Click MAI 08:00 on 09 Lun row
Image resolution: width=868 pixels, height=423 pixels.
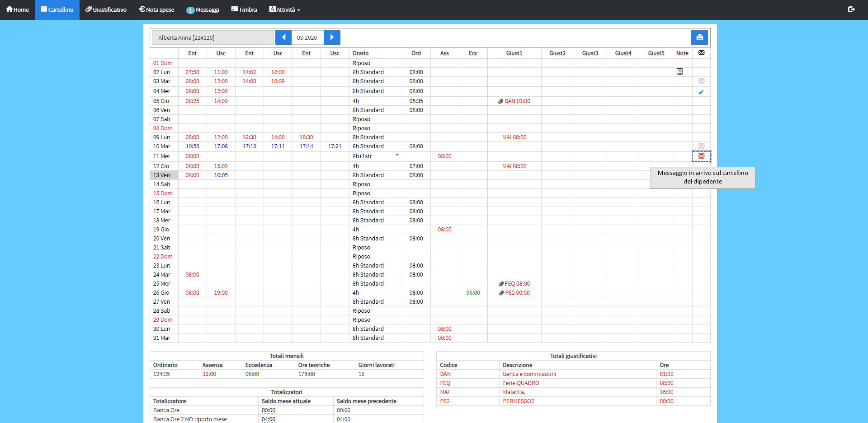(x=514, y=137)
